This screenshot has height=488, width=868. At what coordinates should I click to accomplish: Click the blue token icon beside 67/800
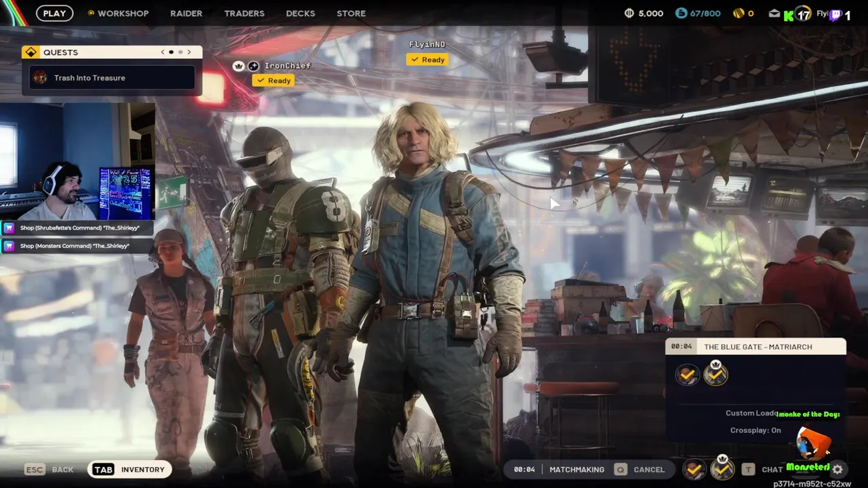pos(681,13)
